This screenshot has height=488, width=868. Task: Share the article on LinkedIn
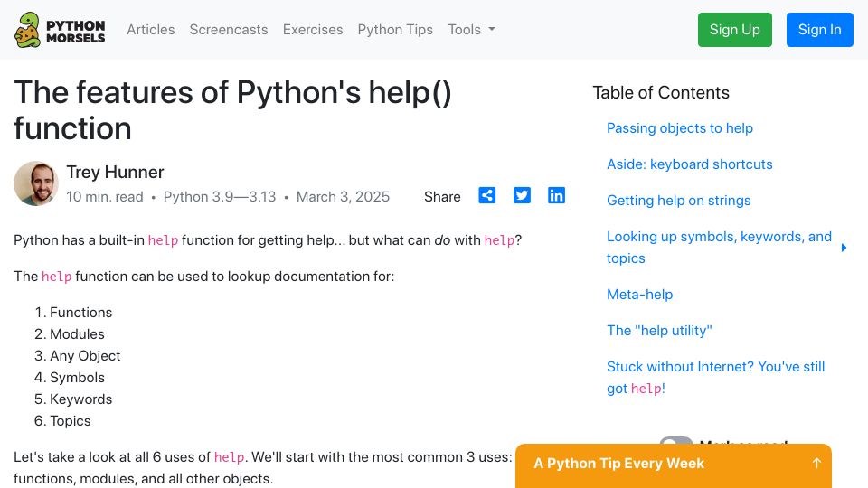[556, 195]
